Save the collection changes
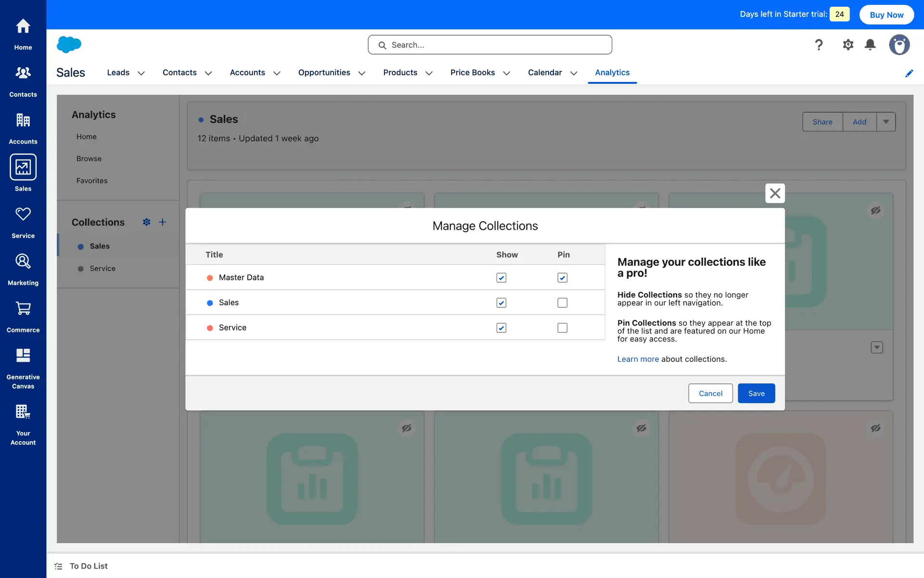Image resolution: width=924 pixels, height=578 pixels. click(756, 394)
